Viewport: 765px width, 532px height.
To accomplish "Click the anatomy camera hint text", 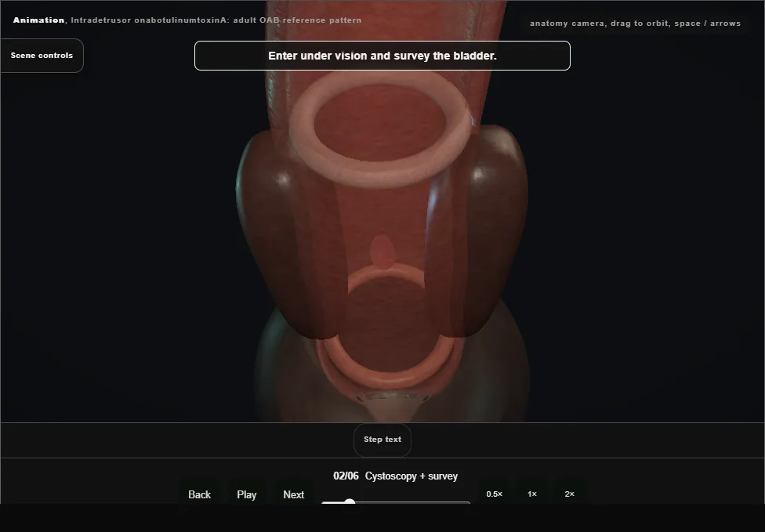I will tap(635, 24).
